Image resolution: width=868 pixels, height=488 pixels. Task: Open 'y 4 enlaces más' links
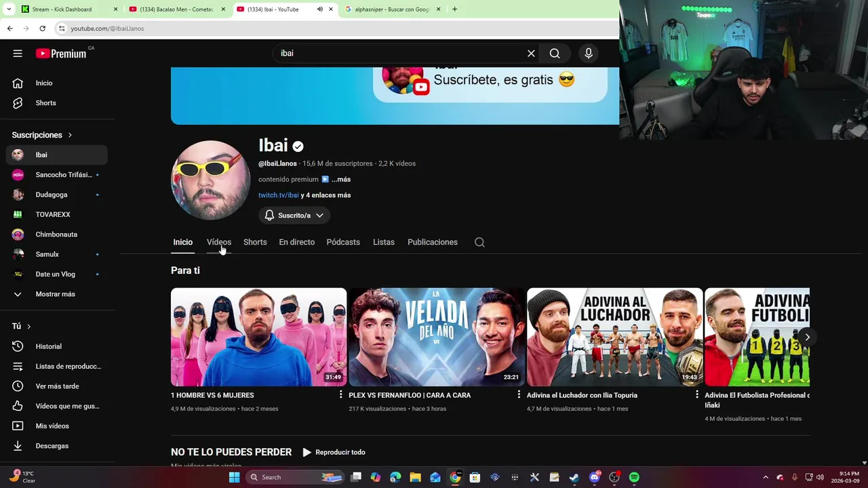[325, 195]
